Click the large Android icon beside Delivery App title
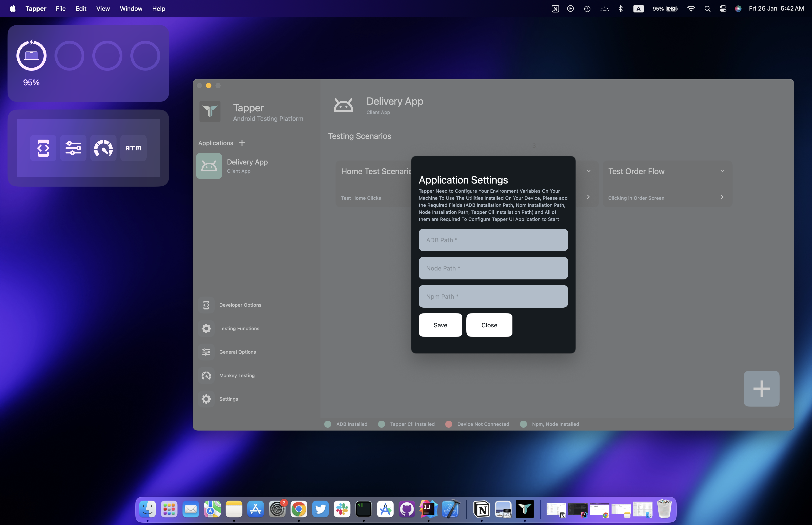The image size is (812, 525). [x=343, y=105]
